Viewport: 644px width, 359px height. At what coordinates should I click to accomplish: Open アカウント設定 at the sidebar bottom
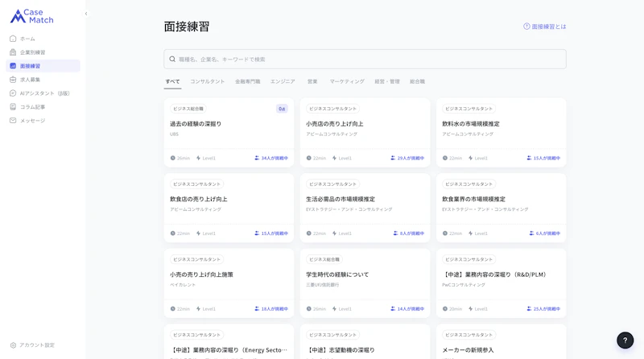coord(32,345)
